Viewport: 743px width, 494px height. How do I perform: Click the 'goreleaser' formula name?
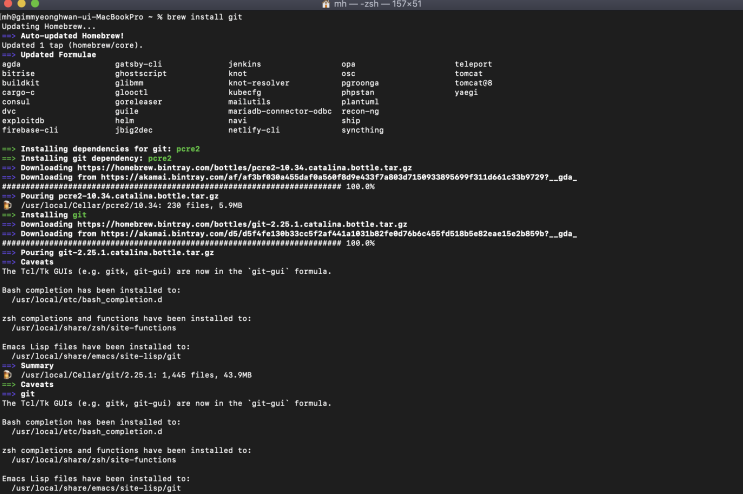(x=138, y=102)
